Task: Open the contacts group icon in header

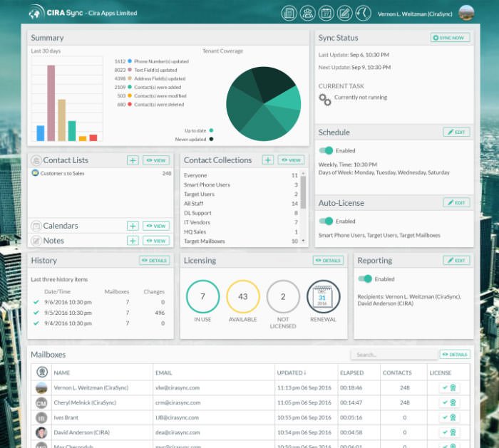Action: tap(307, 13)
